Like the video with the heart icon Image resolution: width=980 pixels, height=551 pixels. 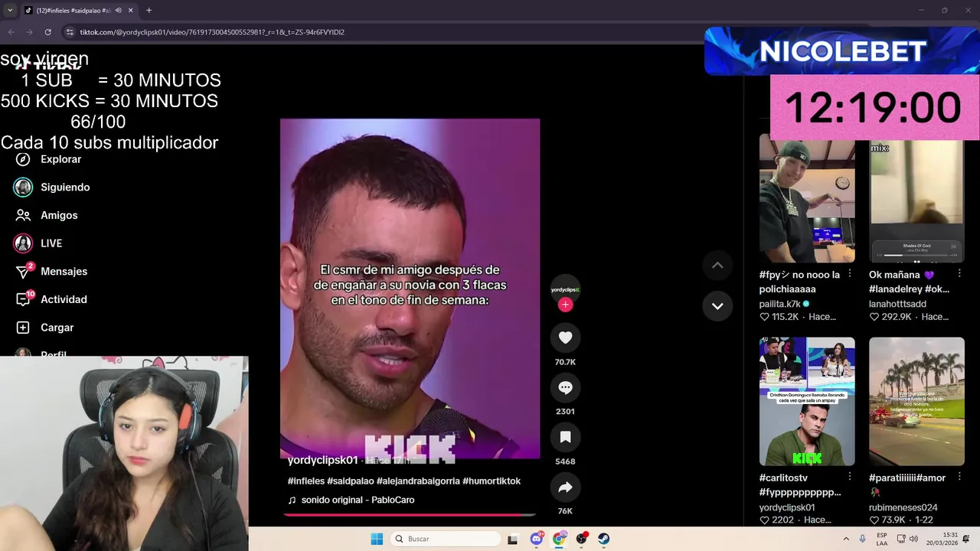[565, 337]
